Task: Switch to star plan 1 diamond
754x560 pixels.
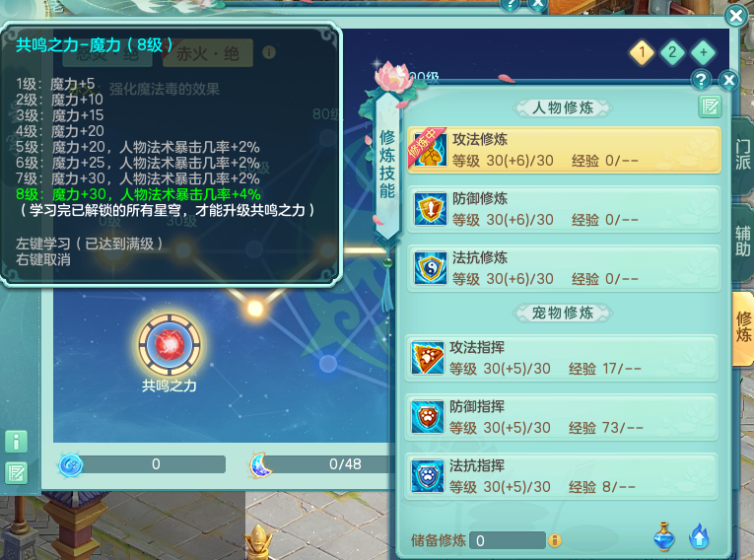Action: click(642, 52)
